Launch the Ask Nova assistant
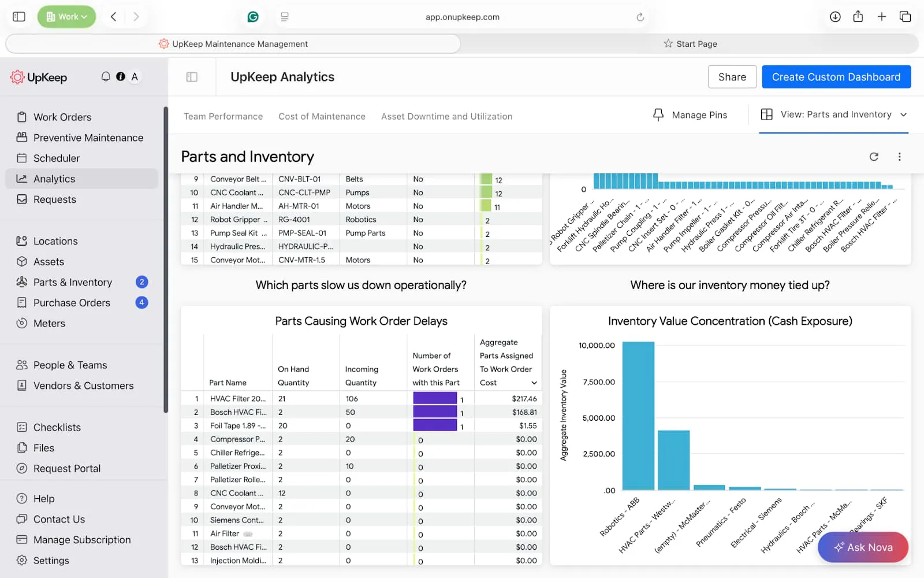Image resolution: width=924 pixels, height=578 pixels. point(863,547)
